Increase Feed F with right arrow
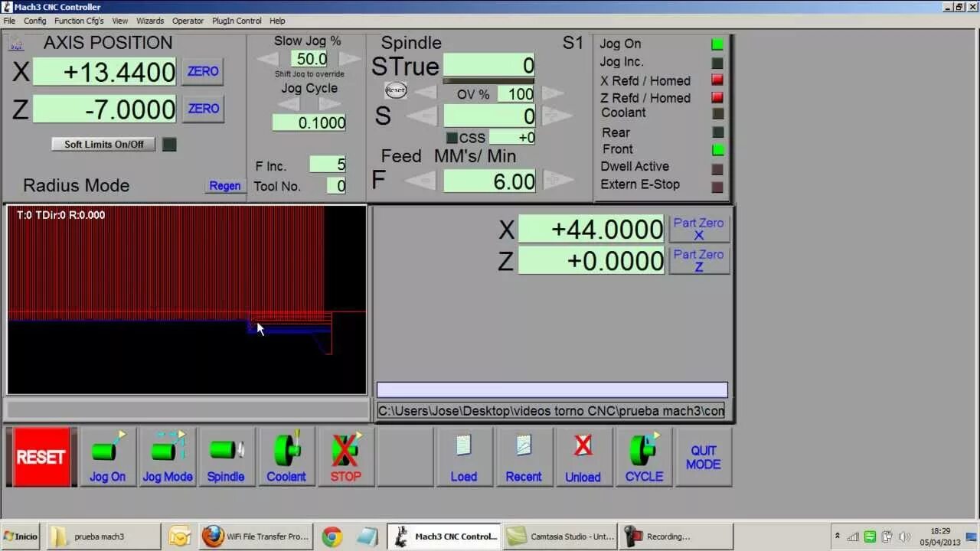The width and height of the screenshot is (980, 551). (557, 181)
